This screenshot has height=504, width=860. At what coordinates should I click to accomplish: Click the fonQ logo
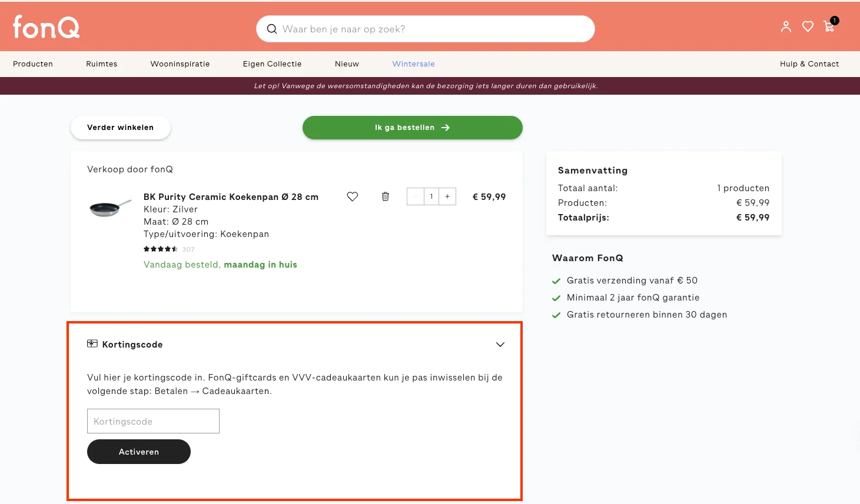(x=46, y=27)
